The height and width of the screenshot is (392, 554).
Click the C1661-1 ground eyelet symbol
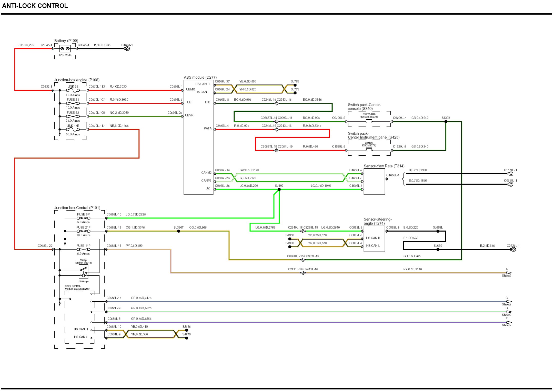click(127, 49)
